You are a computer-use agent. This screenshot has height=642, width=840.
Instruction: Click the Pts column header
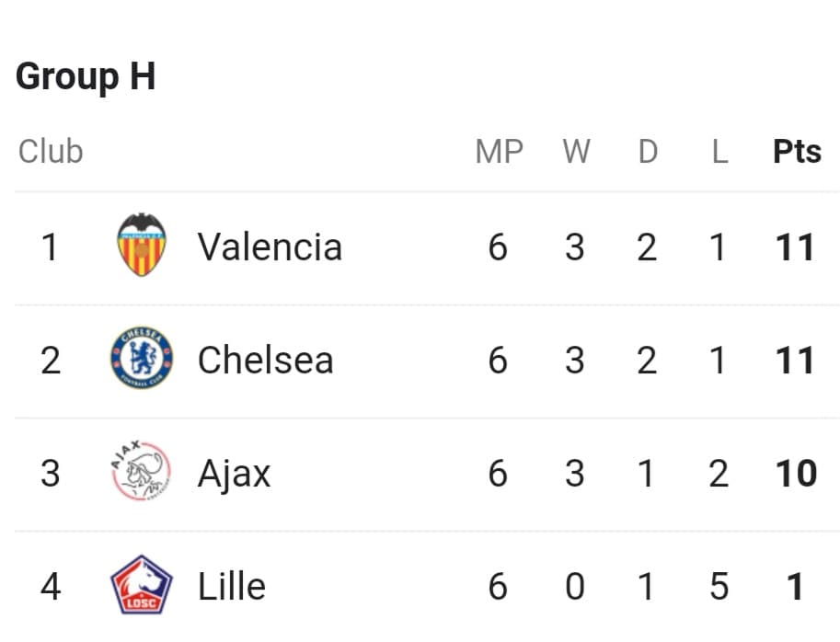[797, 151]
